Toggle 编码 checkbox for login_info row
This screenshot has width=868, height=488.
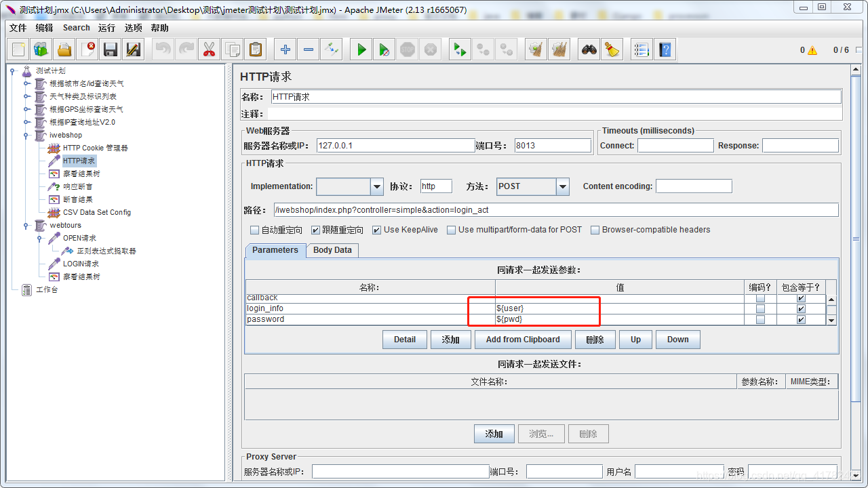tap(760, 308)
